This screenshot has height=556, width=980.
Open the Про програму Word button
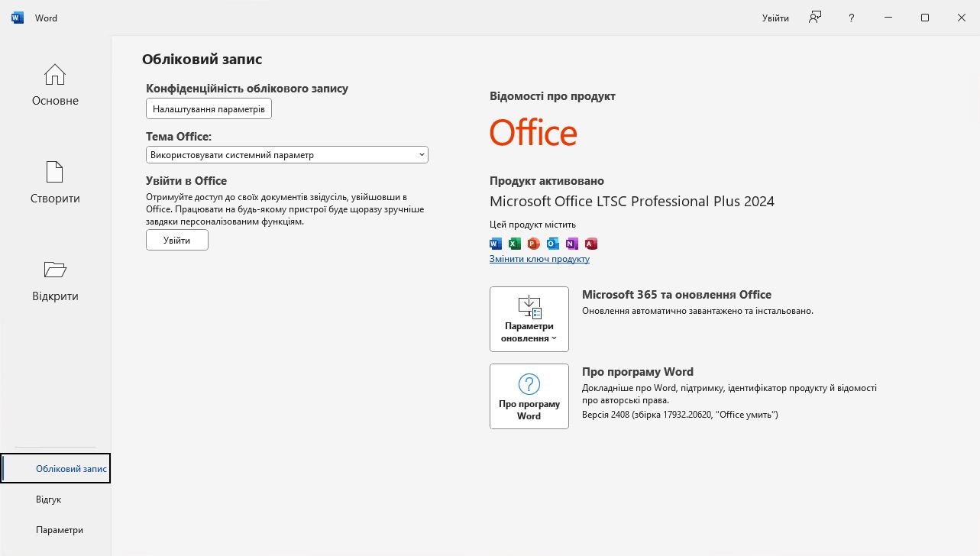529,396
